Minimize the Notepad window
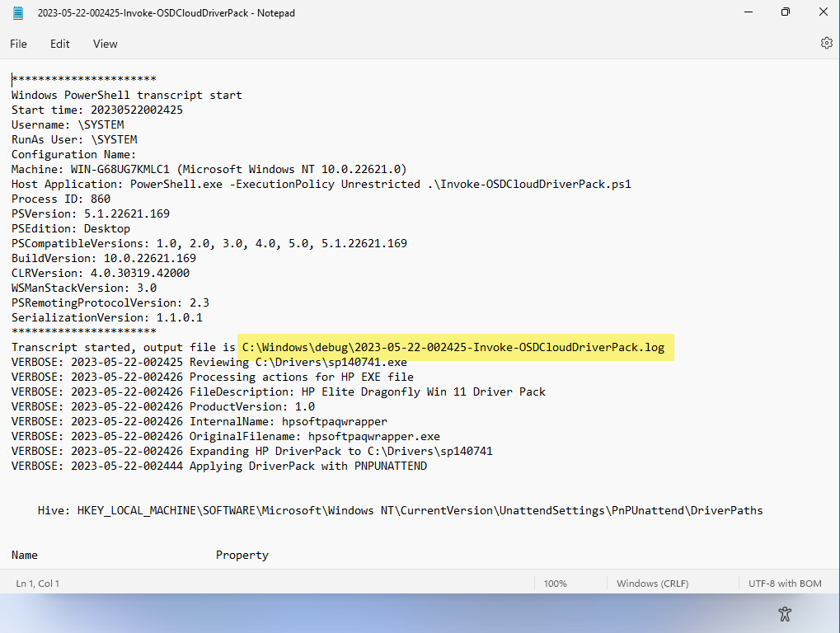Viewport: 840px width, 633px height. pyautogui.click(x=747, y=12)
